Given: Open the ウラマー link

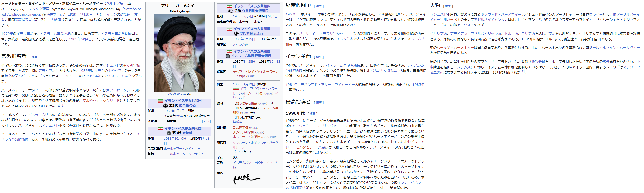Looking at the screenshot, I should pos(596,15).
